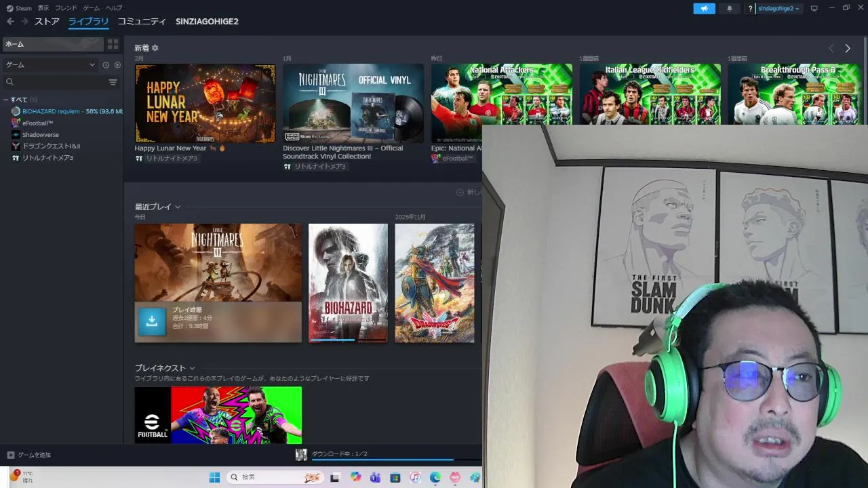Open the download manager ダウンロード中 status
Viewport: 868px width, 488px height.
click(x=339, y=453)
